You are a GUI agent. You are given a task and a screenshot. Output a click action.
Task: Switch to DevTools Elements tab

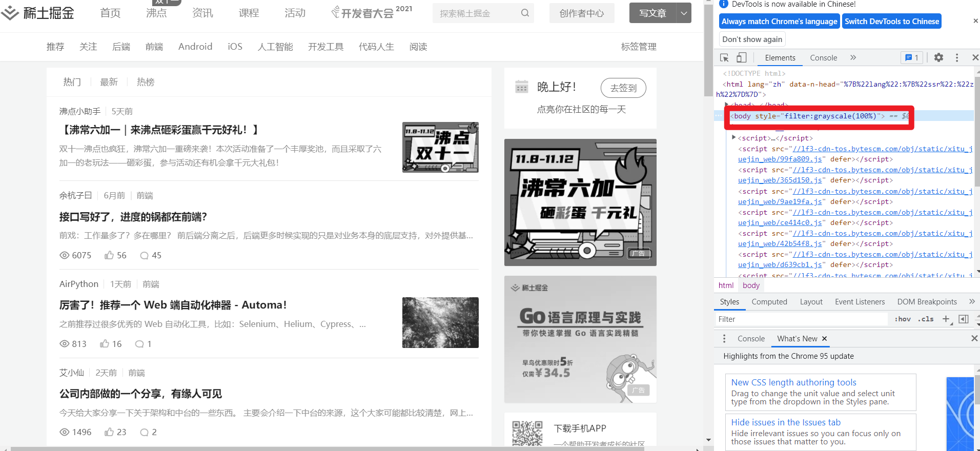pos(780,58)
